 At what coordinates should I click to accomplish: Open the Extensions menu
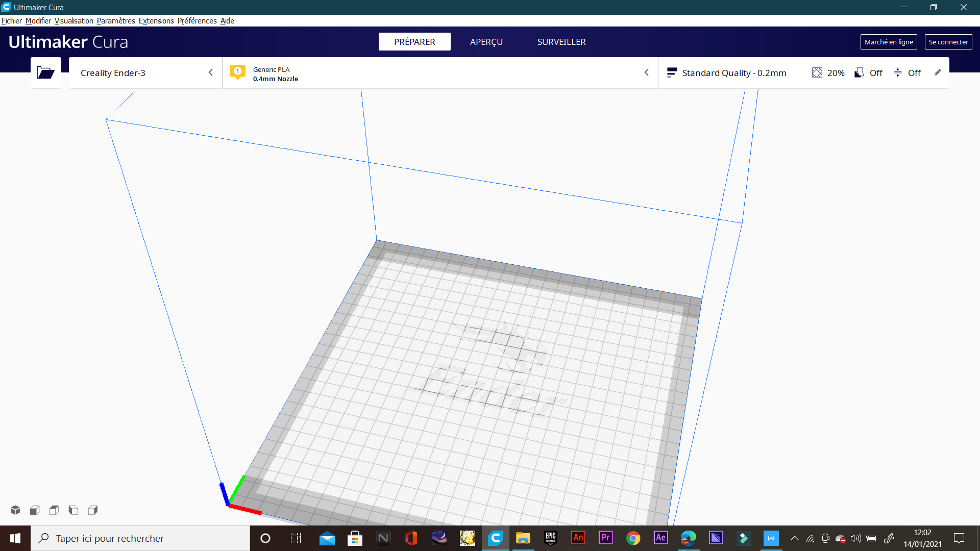[x=156, y=21]
